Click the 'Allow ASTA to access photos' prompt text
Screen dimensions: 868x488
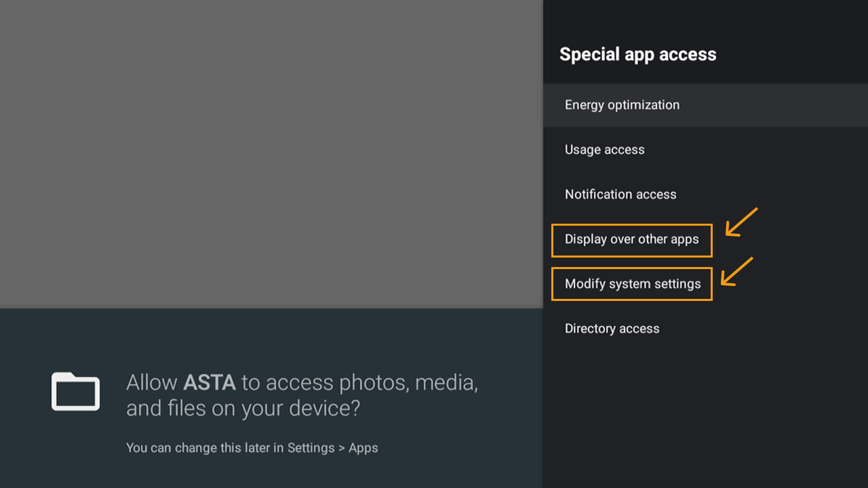pyautogui.click(x=302, y=383)
